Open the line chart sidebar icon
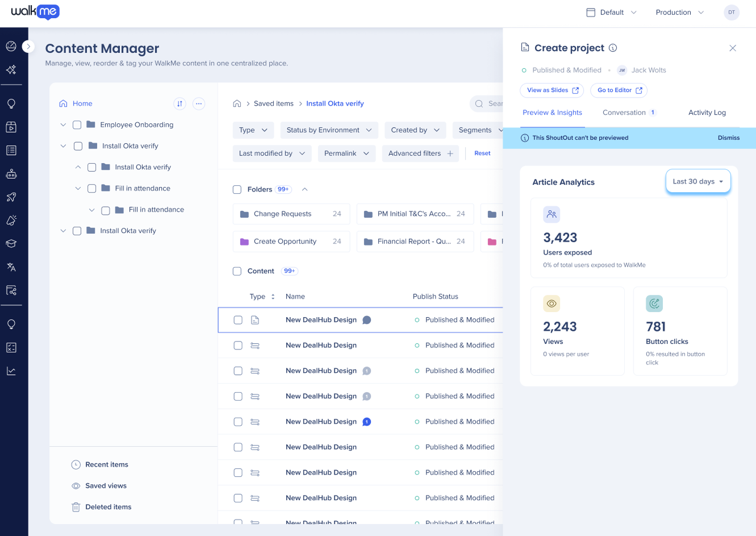Viewport: 756px width, 536px height. pos(11,371)
